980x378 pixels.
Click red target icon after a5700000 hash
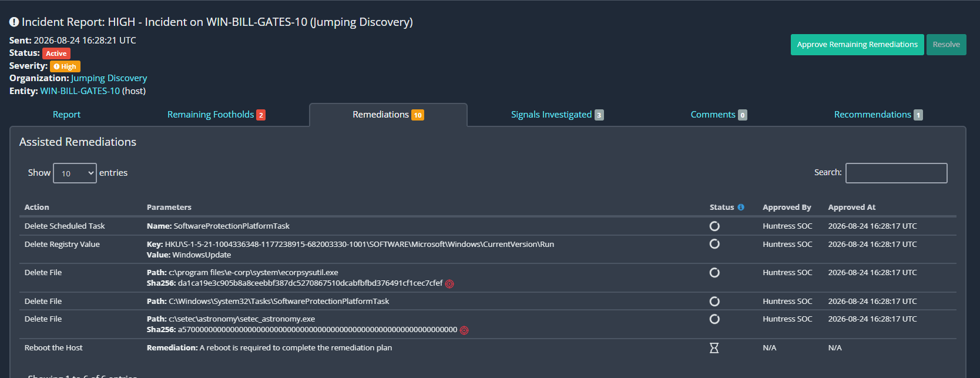464,330
